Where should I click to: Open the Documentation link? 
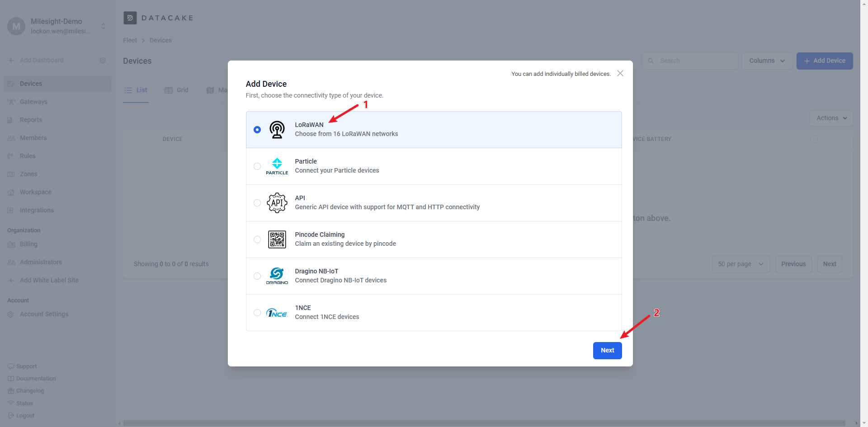coord(32,379)
